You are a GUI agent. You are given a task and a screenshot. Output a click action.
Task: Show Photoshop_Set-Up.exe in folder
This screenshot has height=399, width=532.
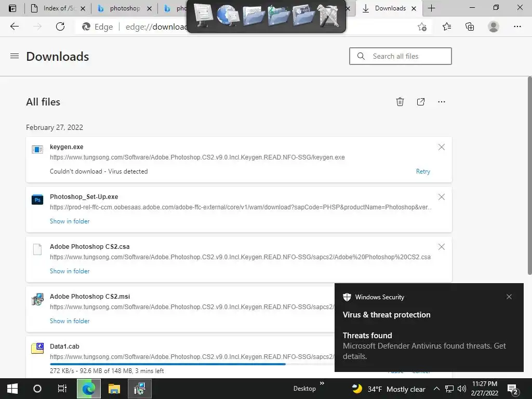pyautogui.click(x=70, y=221)
